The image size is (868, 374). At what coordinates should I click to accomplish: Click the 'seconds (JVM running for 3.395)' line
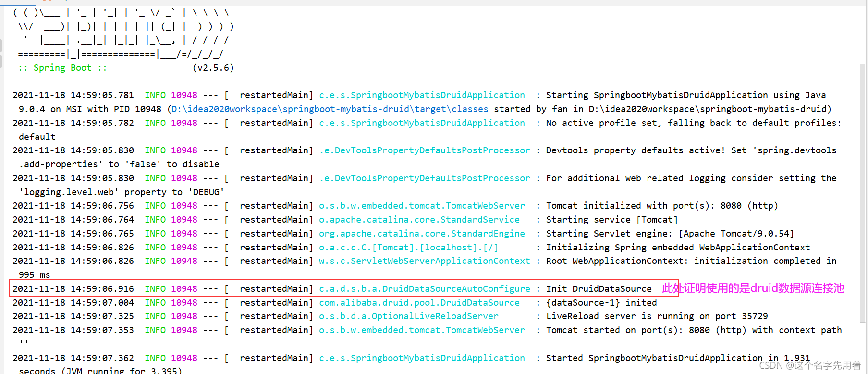pyautogui.click(x=100, y=370)
